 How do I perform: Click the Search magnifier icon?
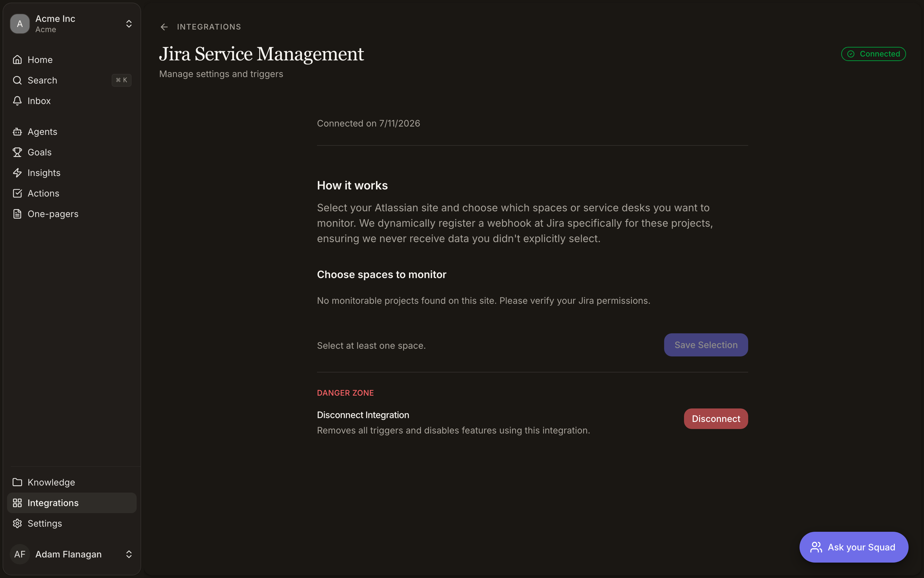click(17, 80)
